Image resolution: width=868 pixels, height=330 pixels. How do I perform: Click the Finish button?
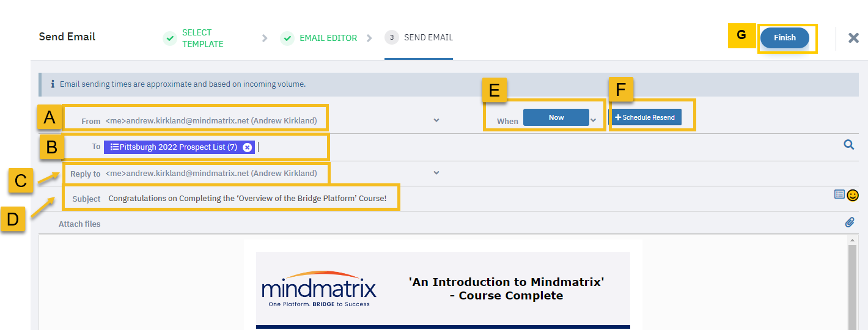785,38
